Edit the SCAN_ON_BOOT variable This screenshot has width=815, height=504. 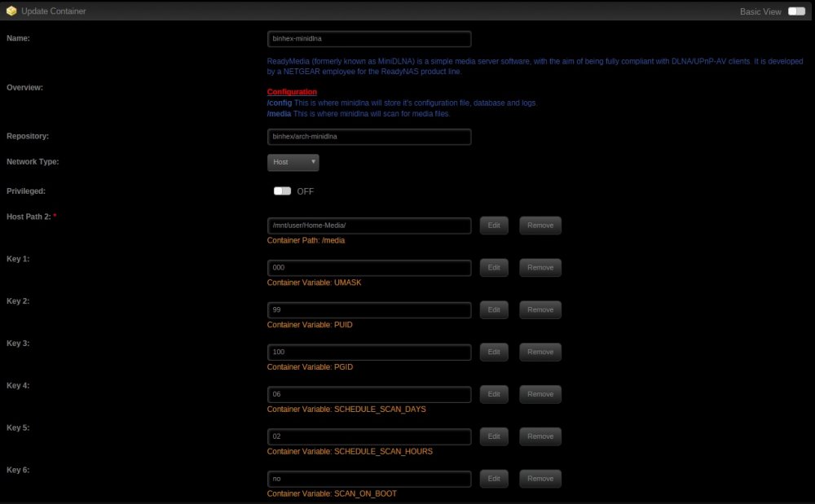coord(494,479)
